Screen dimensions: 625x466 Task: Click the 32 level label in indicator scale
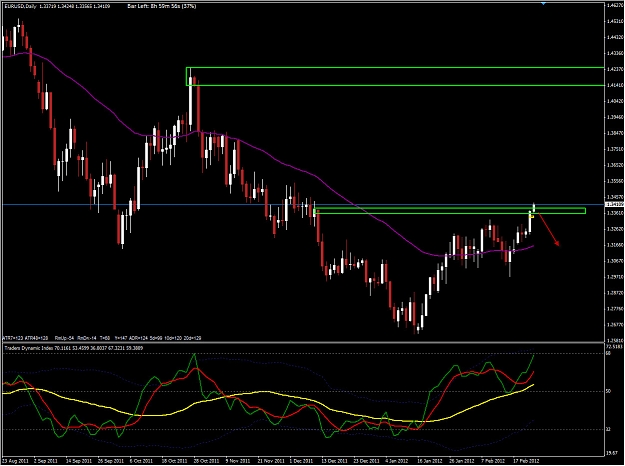coord(609,429)
